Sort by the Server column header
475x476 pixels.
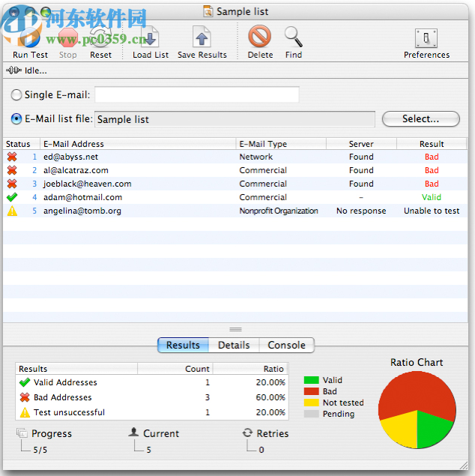361,144
